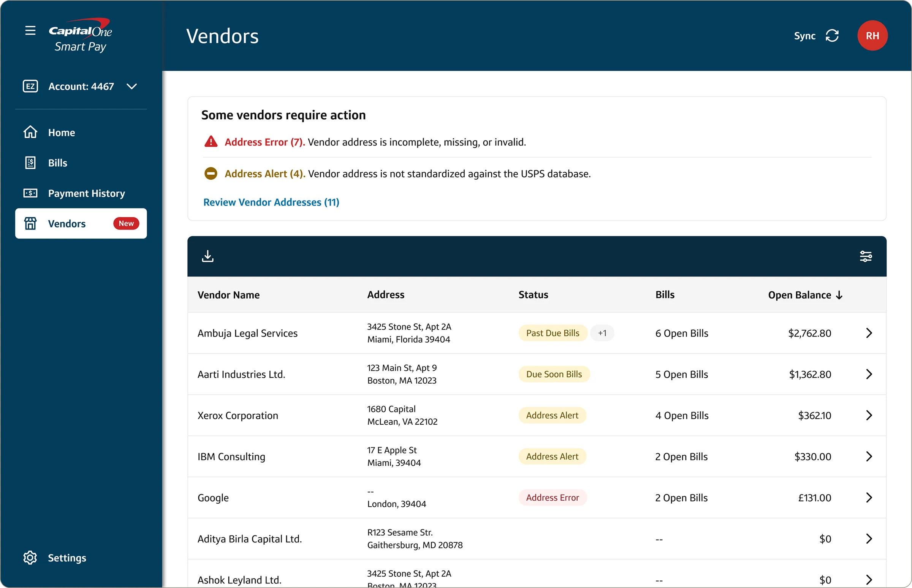The image size is (912, 588).
Task: Go to Home in sidebar
Action: click(81, 133)
